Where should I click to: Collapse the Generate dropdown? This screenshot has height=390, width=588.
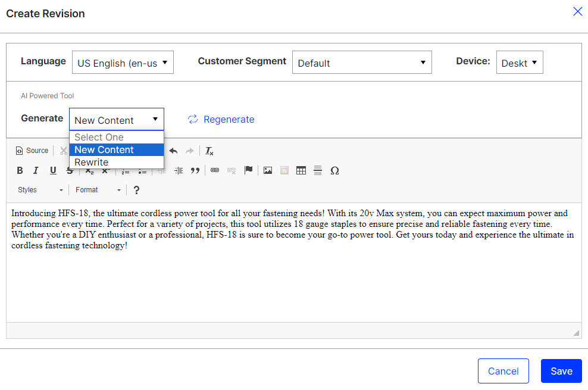pos(117,119)
